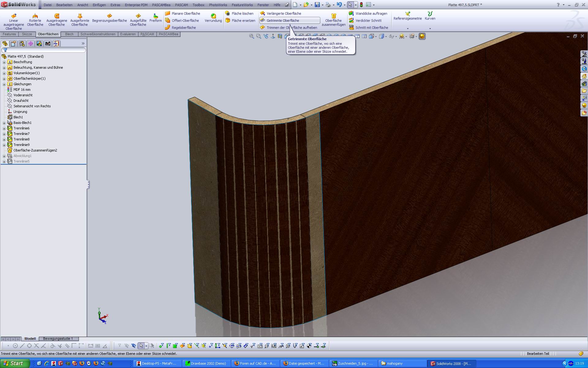588x368 pixels.
Task: Click Planare Oberfläche command
Action: (183, 13)
